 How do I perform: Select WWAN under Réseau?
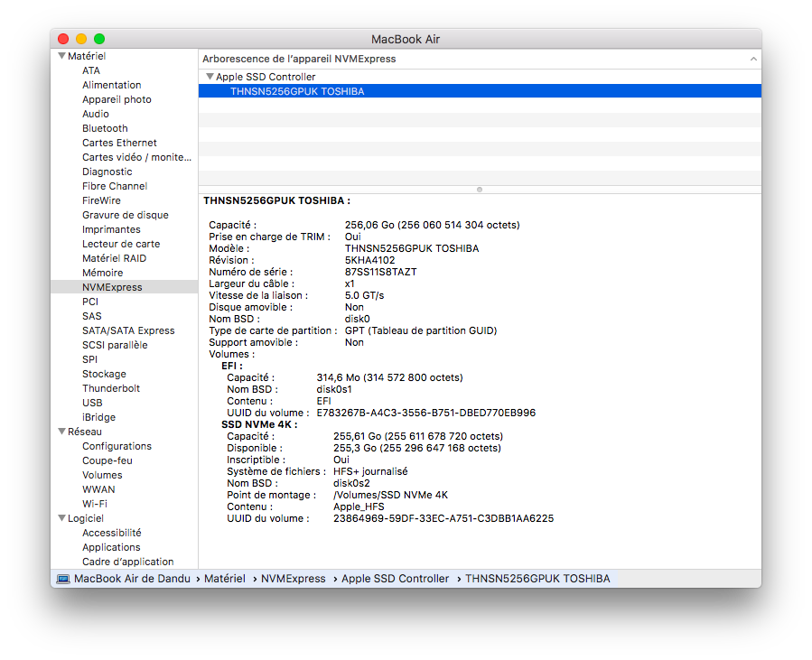98,490
